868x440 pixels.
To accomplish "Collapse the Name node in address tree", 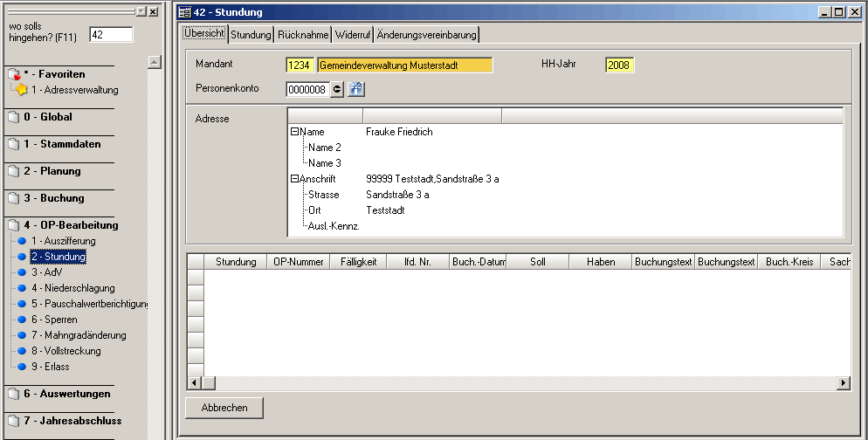I will point(294,132).
